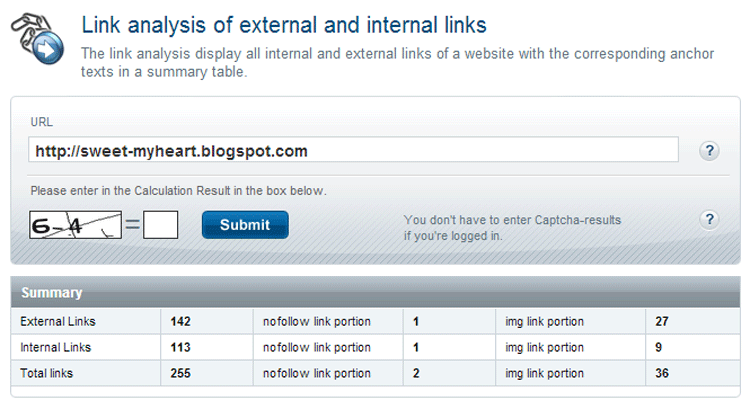Open the URL field help question mark

[x=709, y=151]
